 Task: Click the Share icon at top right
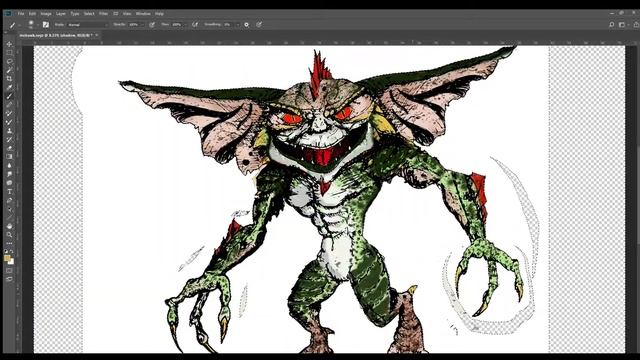[636, 24]
